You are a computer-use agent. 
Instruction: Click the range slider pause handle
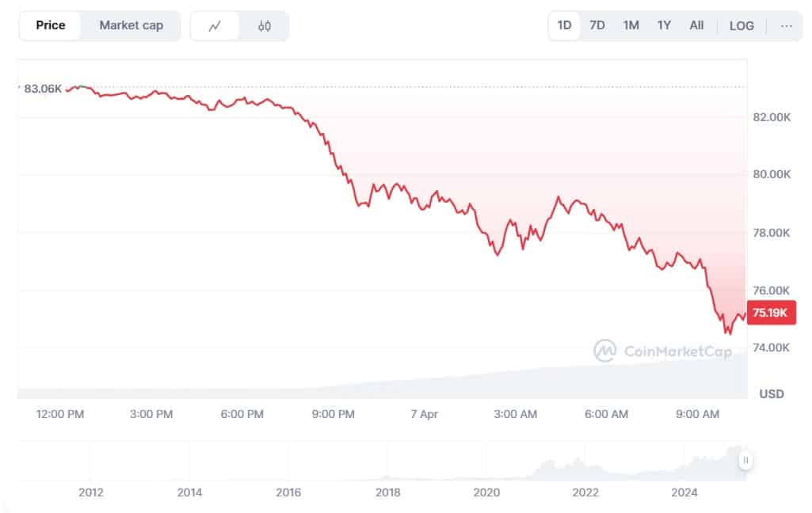click(745, 460)
